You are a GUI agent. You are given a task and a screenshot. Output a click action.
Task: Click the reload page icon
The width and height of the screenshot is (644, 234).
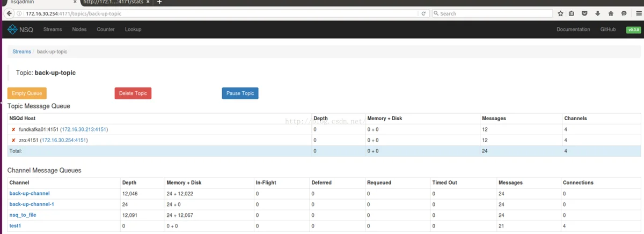(x=423, y=13)
